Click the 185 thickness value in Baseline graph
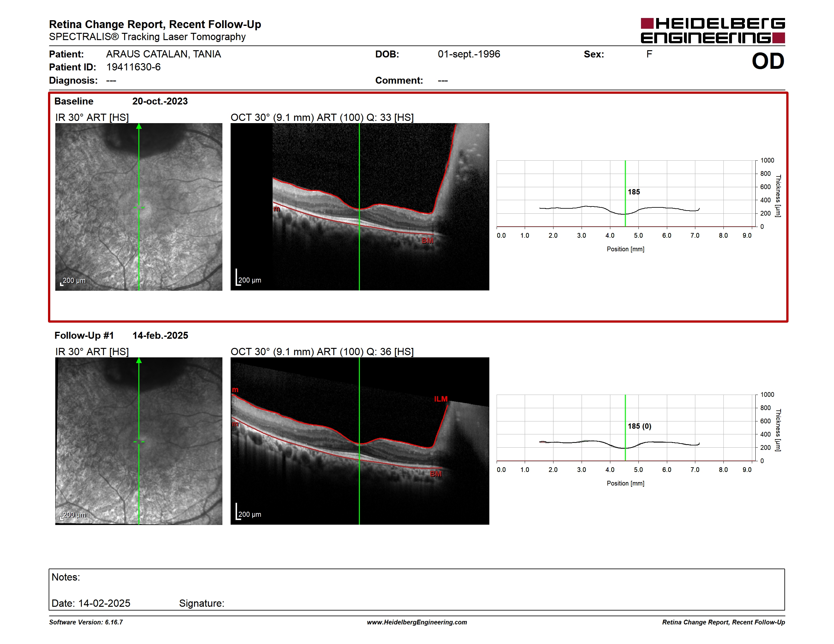The image size is (834, 644). (634, 192)
